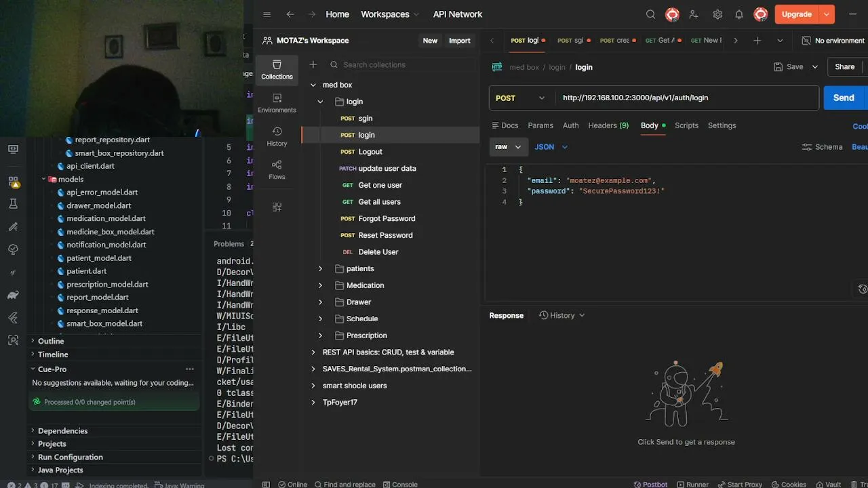
Task: Open the Console in the footer
Action: (400, 485)
